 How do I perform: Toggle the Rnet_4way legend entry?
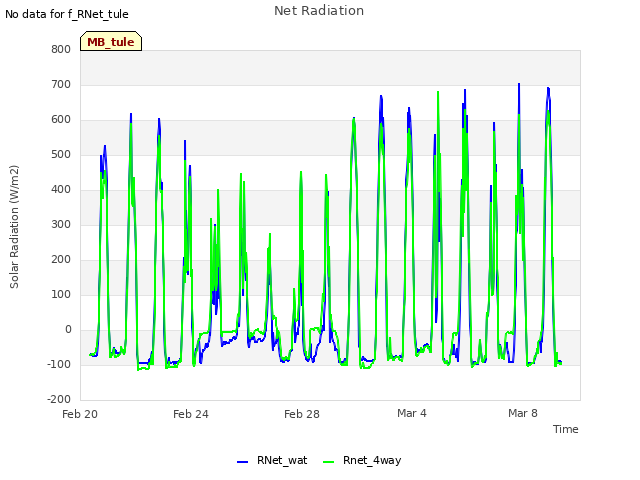pos(362,460)
